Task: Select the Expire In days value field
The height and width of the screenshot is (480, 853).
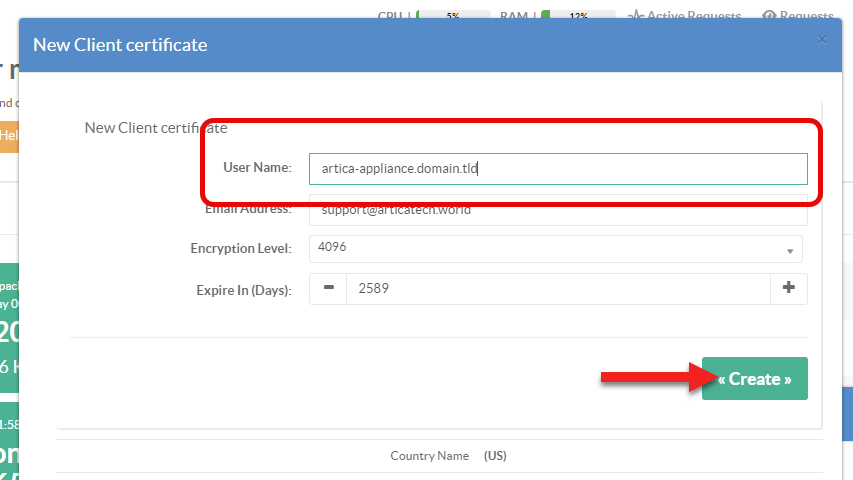Action: pyautogui.click(x=557, y=289)
